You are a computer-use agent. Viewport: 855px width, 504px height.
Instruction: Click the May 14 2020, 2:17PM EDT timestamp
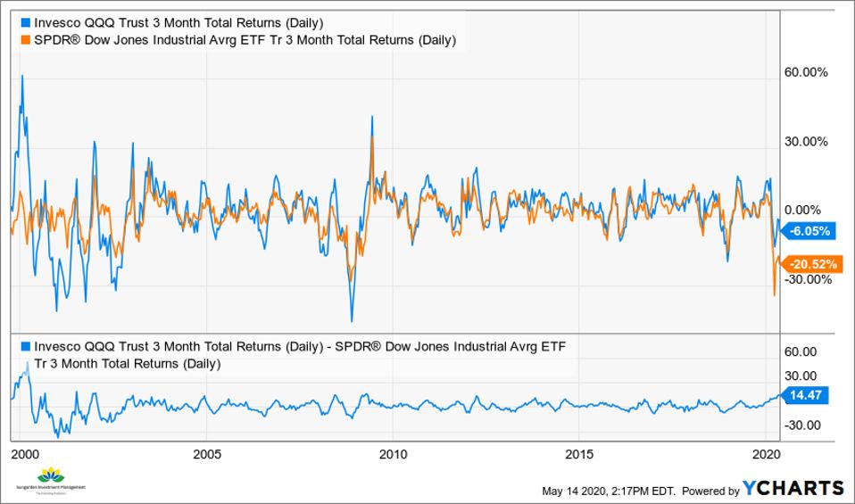(x=609, y=491)
